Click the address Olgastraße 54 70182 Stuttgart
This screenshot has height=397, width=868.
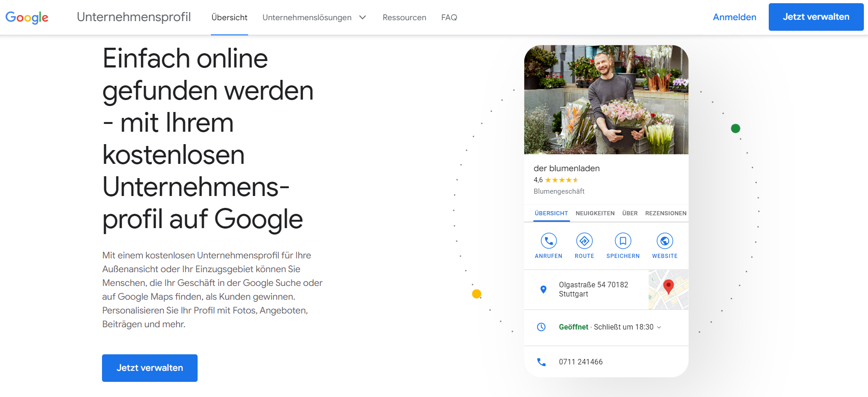(x=593, y=289)
